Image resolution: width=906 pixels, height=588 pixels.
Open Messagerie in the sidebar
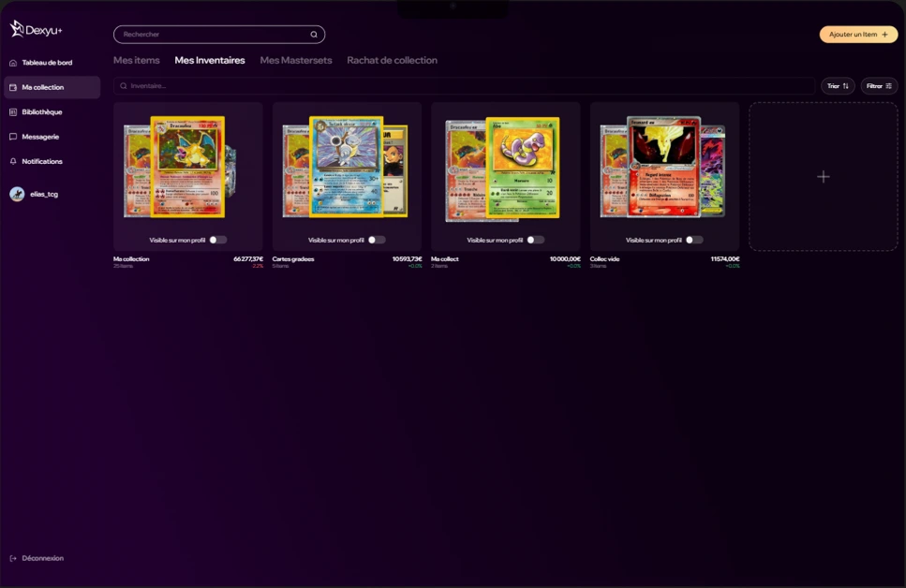pyautogui.click(x=52, y=137)
